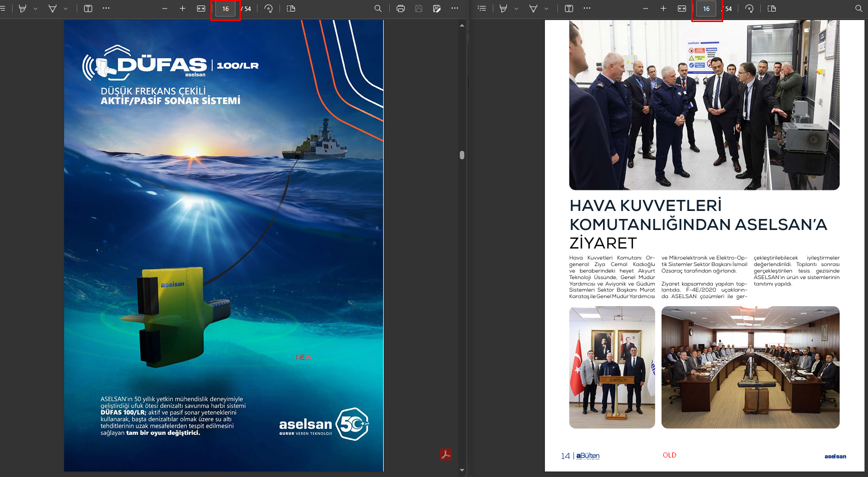The height and width of the screenshot is (477, 868).
Task: Expand Draw options arrow in right viewer
Action: click(546, 9)
